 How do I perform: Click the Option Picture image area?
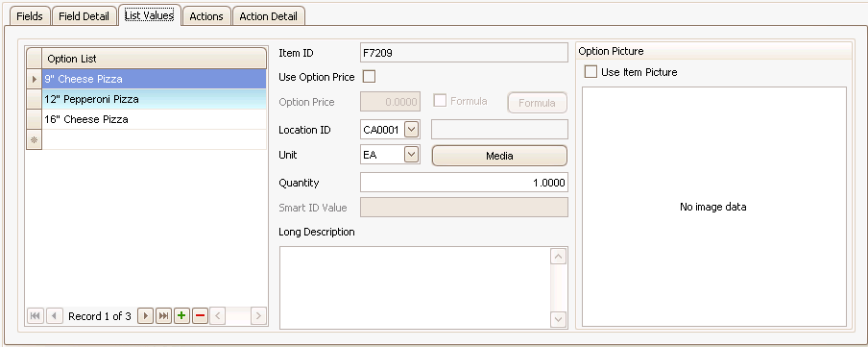click(x=714, y=207)
